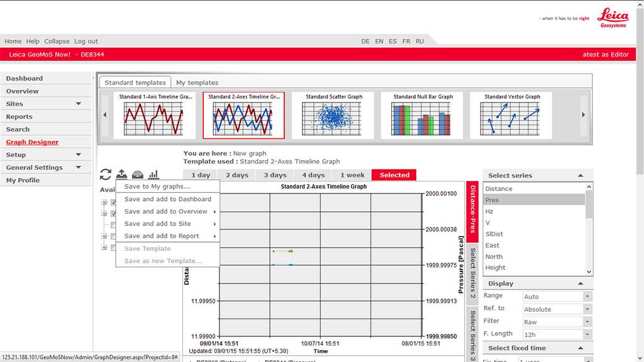Choose the Standard Scatter Graph template

point(333,116)
